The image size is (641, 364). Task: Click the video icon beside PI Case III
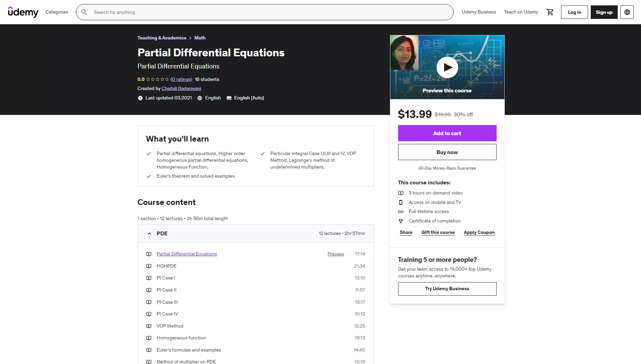(149, 302)
